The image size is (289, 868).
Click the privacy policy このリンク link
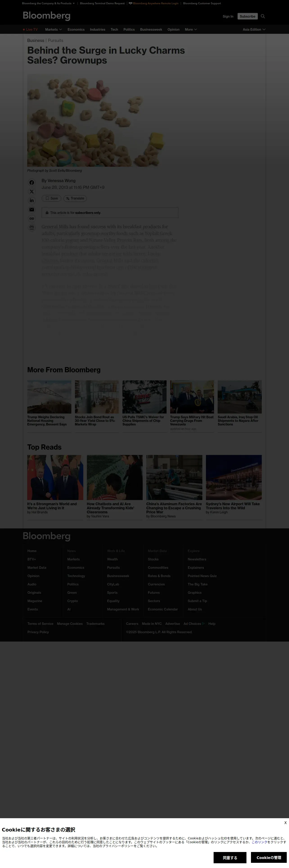tap(259, 842)
